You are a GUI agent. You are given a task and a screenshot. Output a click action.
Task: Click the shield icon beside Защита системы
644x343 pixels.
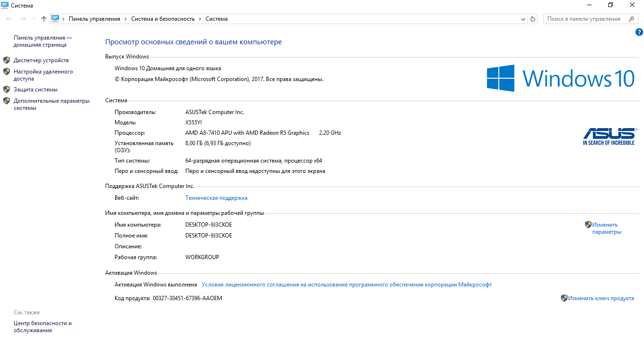pyautogui.click(x=7, y=90)
